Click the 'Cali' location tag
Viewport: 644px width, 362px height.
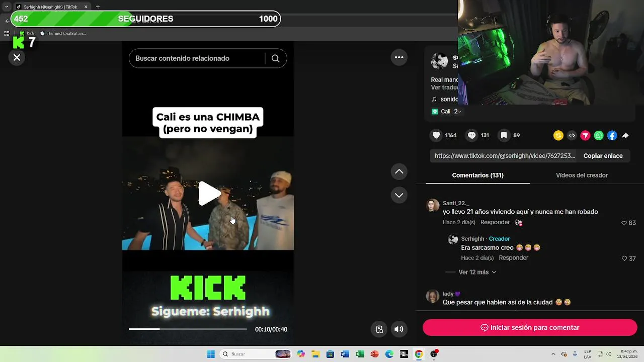(x=445, y=112)
